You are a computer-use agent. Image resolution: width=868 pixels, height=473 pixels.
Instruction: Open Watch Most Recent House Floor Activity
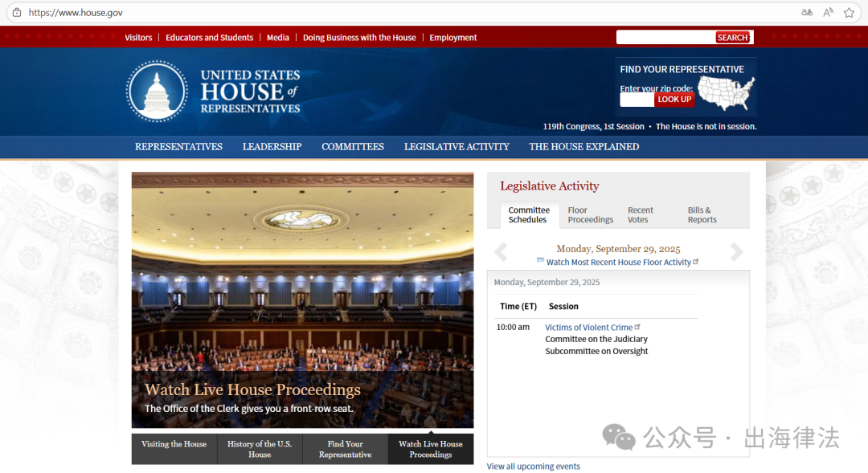[x=618, y=263]
